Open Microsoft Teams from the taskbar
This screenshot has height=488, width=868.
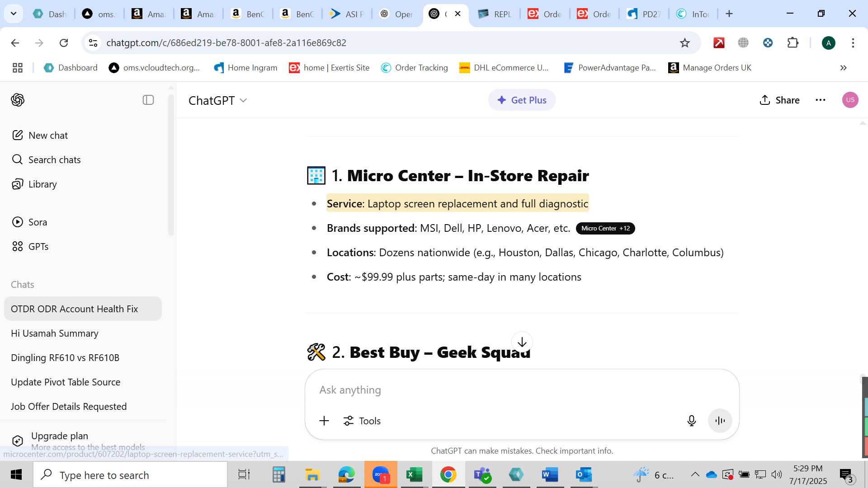point(482,475)
